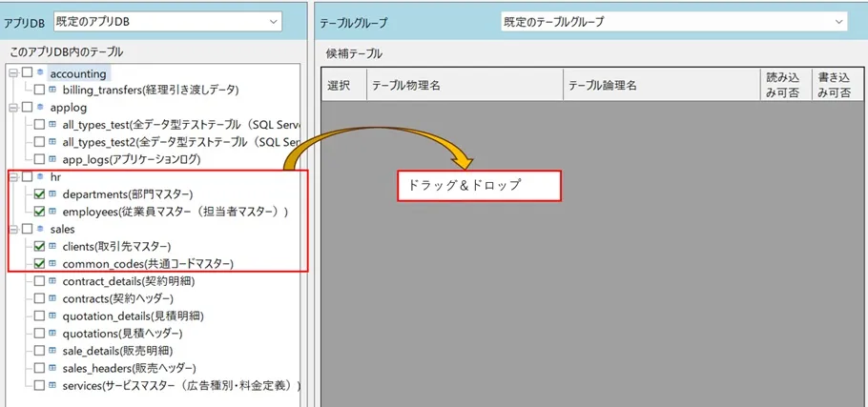Click the all_types_test2 table icon
The height and width of the screenshot is (407, 868).
click(52, 142)
